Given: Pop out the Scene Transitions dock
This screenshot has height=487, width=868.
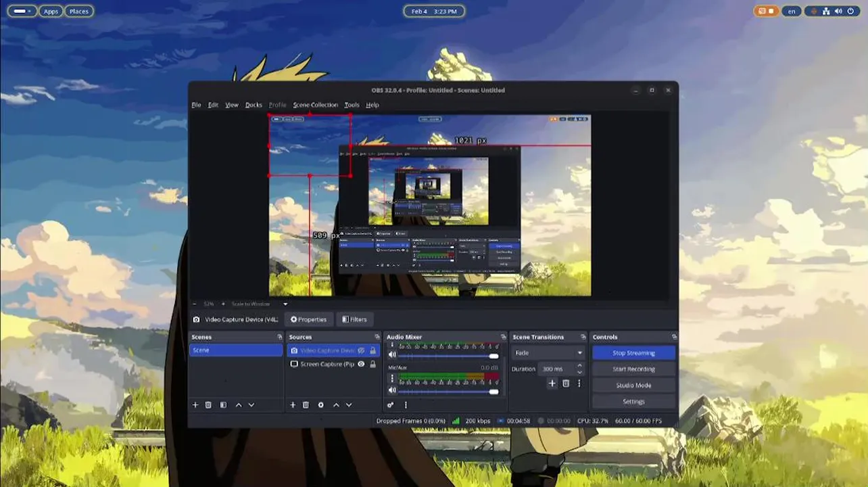Looking at the screenshot, I should pos(584,337).
